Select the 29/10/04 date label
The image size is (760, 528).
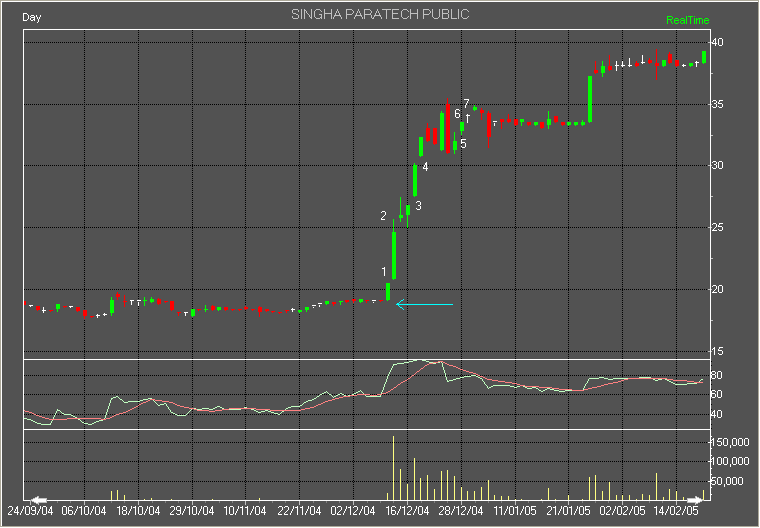[192, 511]
